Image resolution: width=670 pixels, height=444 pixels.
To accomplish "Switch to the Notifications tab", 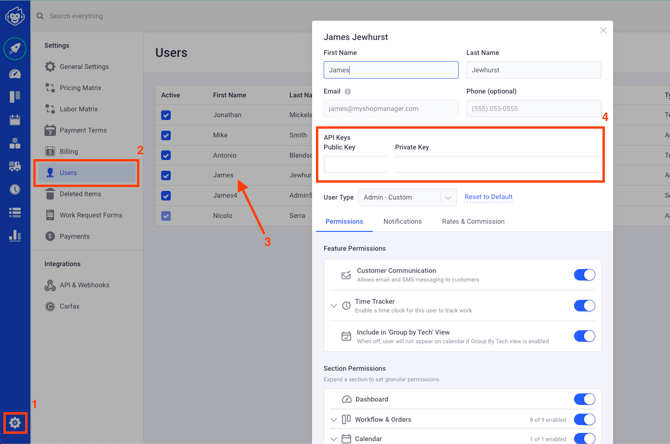I will [402, 222].
